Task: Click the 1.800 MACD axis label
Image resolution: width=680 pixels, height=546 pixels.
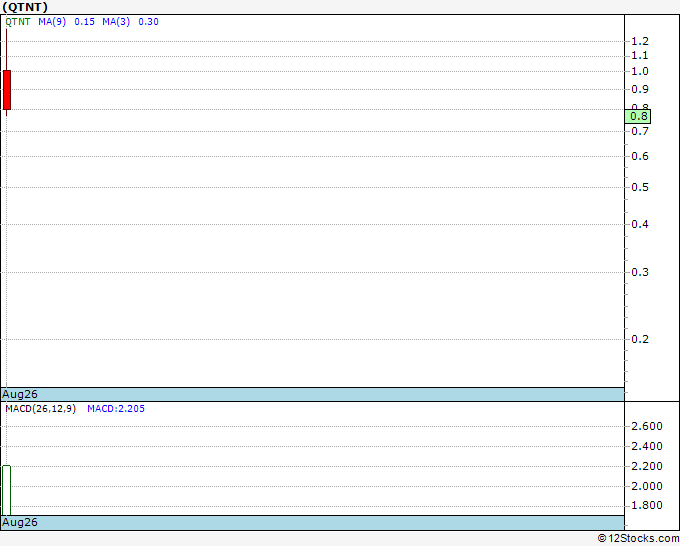Action: click(x=647, y=505)
